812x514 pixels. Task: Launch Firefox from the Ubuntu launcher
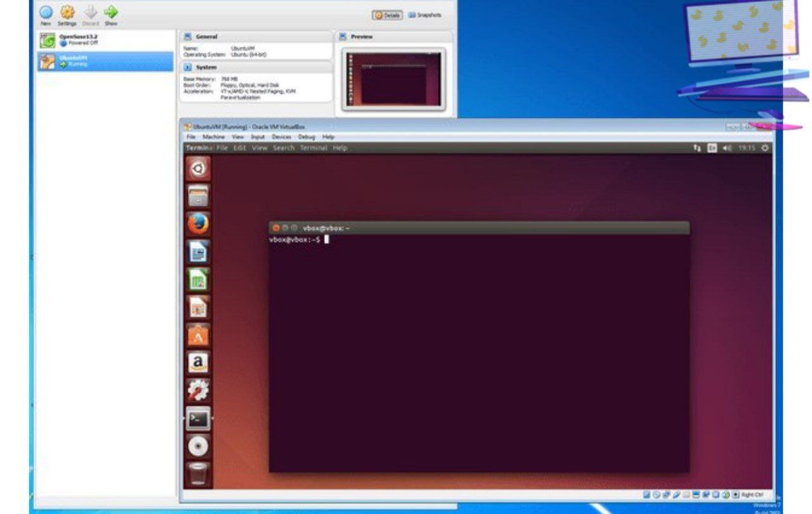[x=199, y=224]
